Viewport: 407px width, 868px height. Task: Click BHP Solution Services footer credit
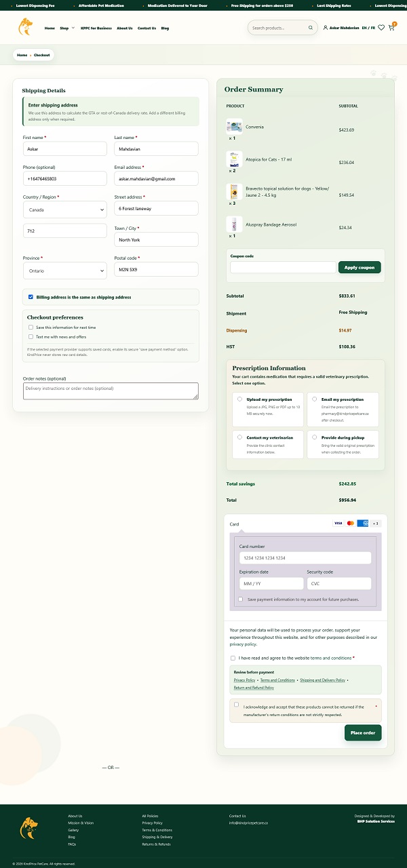[376, 821]
